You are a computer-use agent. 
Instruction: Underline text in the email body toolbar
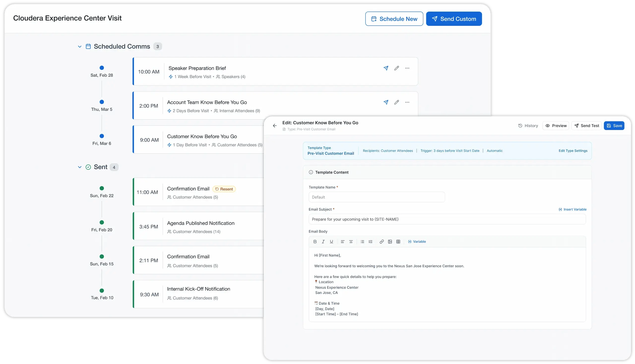coord(331,242)
